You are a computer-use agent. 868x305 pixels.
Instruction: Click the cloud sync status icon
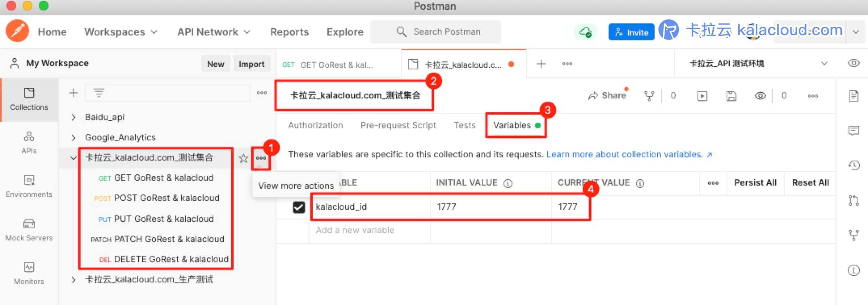pos(585,32)
